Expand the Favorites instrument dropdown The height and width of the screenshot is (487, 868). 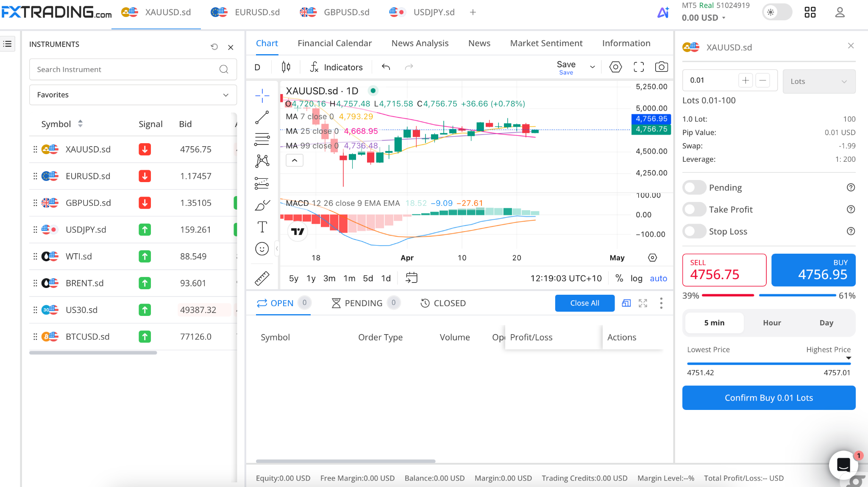[x=133, y=95]
